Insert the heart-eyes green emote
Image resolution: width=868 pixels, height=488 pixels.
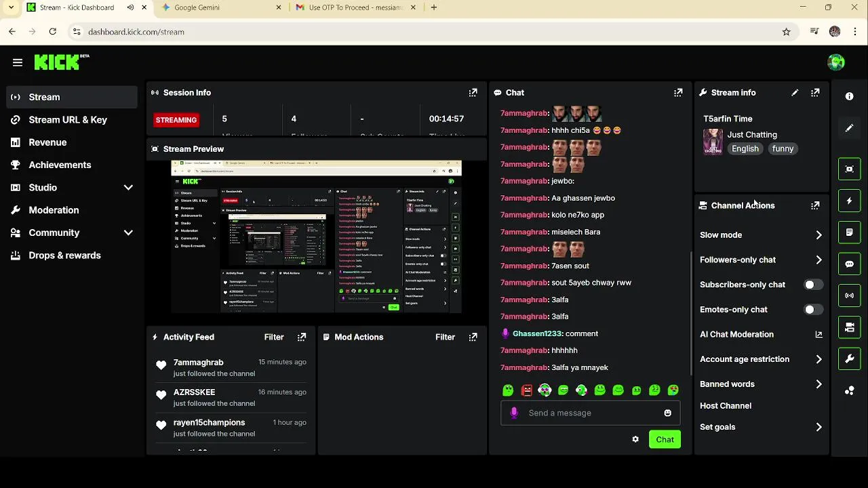pyautogui.click(x=673, y=390)
